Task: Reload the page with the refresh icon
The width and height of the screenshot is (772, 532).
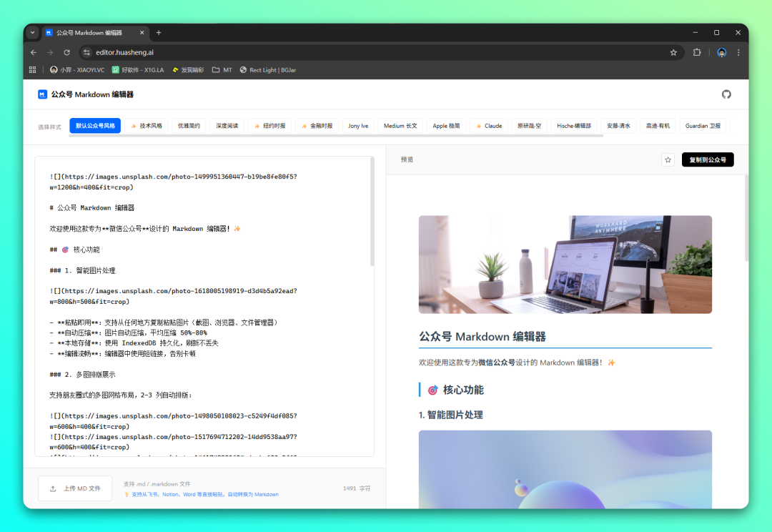Action: click(66, 52)
